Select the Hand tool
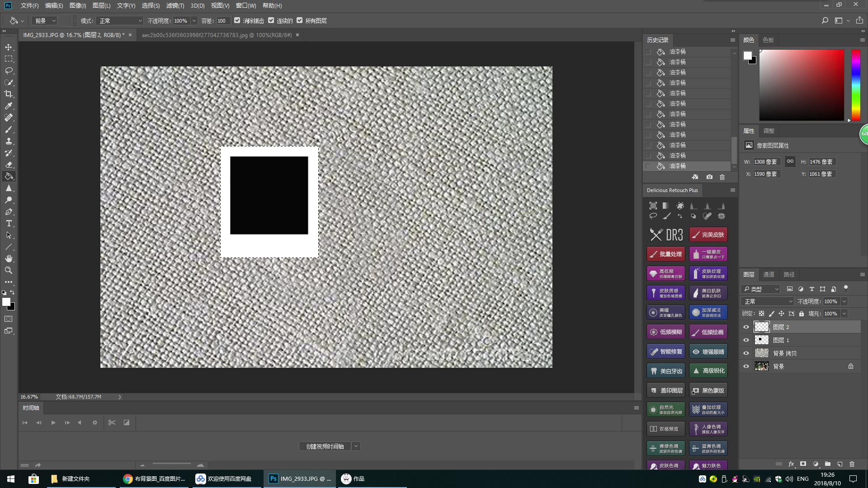The height and width of the screenshot is (488, 868). [x=9, y=258]
